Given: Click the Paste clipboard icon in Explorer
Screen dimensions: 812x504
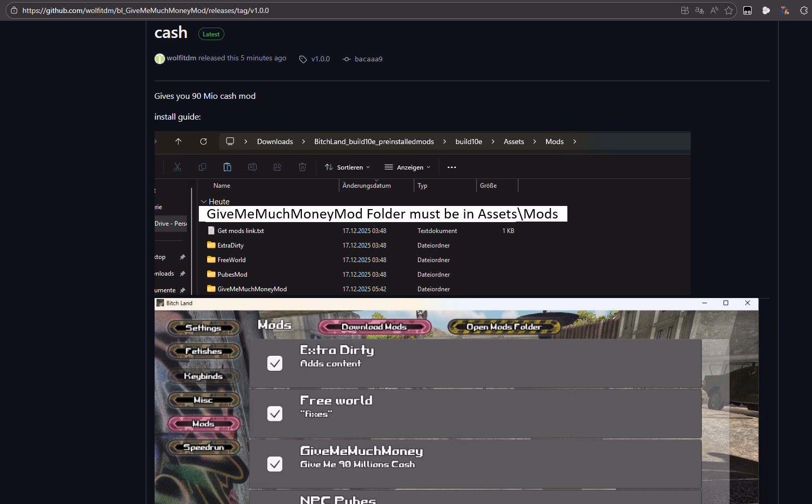Looking at the screenshot, I should pos(227,167).
